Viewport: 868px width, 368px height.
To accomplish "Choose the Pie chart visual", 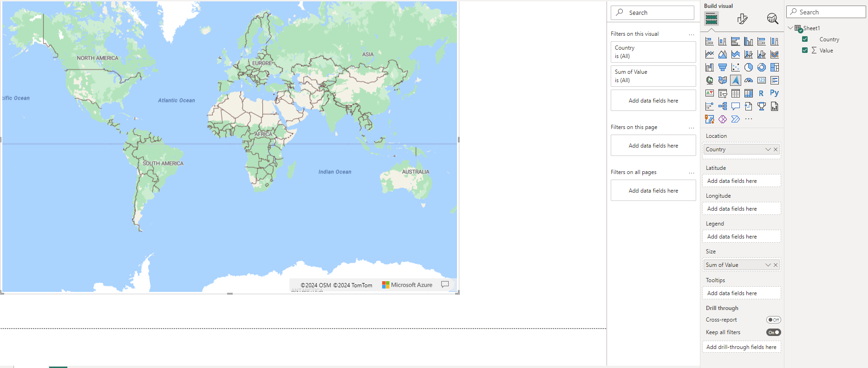I will (748, 67).
